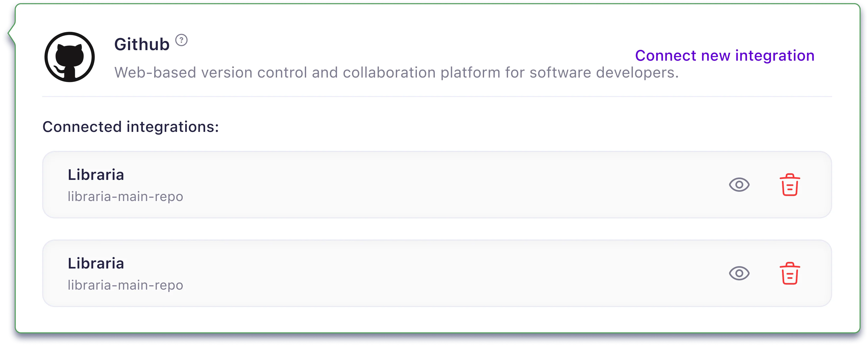Click the Connected integrations label
Viewport: 868px width, 345px height.
[x=131, y=127]
